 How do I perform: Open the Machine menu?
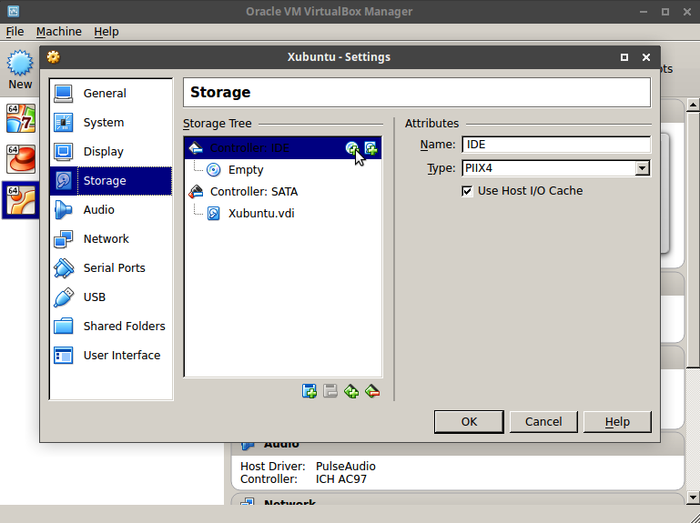pyautogui.click(x=59, y=32)
